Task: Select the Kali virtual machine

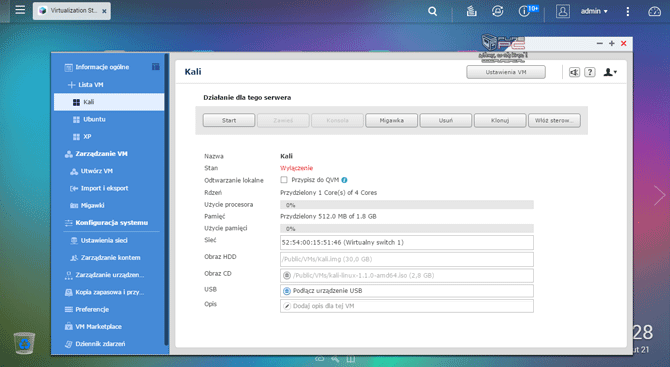Action: click(109, 102)
